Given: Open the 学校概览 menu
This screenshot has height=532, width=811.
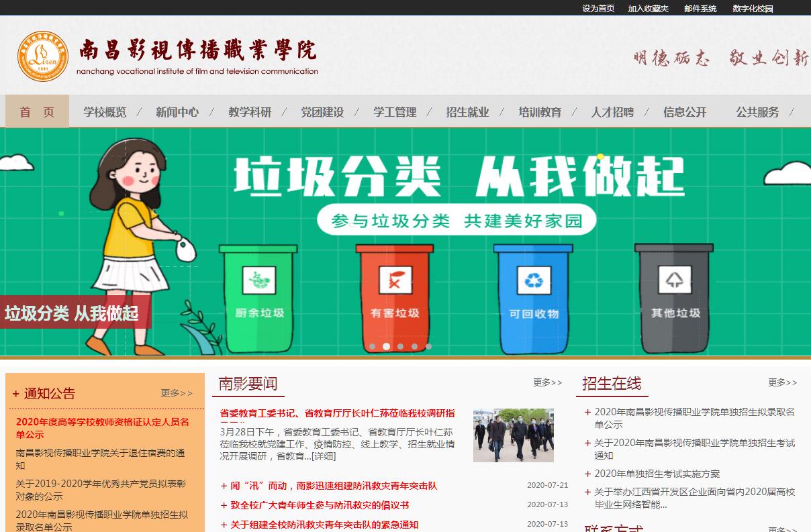Looking at the screenshot, I should (x=105, y=112).
